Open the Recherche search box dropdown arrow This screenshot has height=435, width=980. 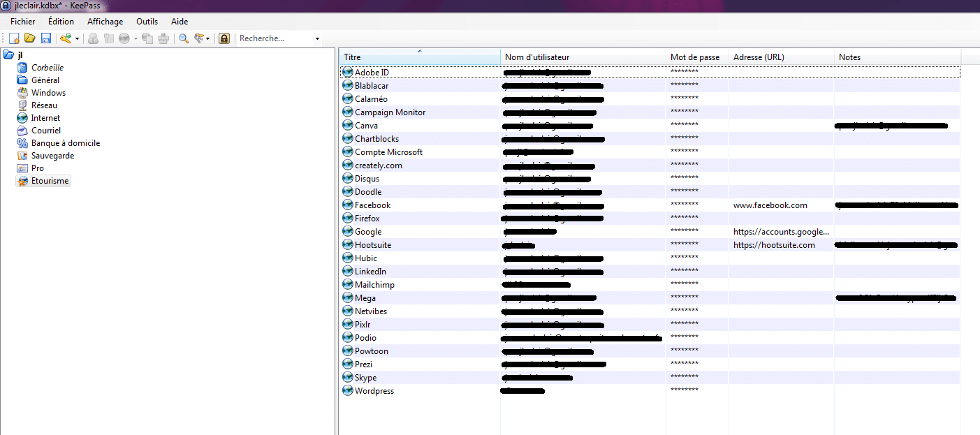pos(317,39)
